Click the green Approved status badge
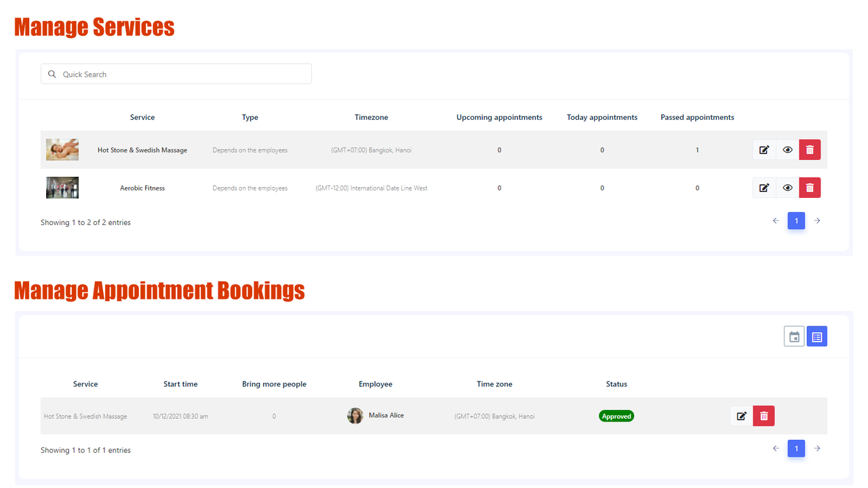868x488 pixels. 616,415
